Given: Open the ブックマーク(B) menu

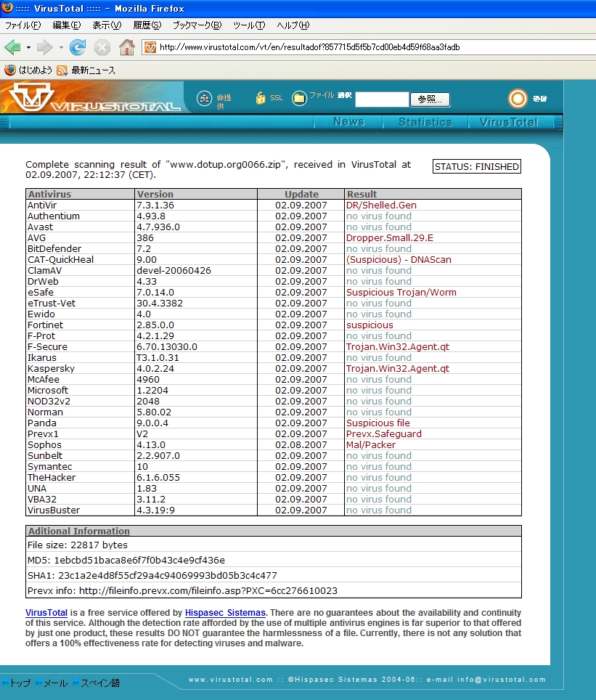Looking at the screenshot, I should [196, 25].
